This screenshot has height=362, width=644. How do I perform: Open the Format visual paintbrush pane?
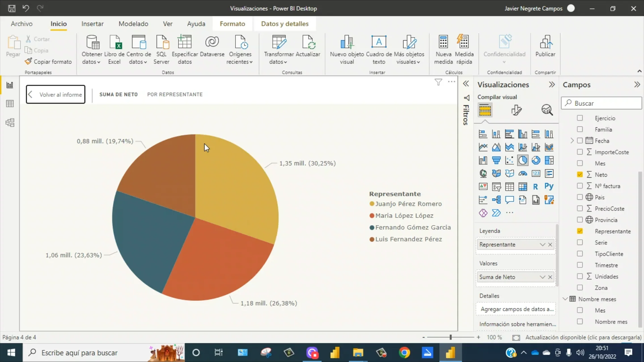(x=516, y=110)
